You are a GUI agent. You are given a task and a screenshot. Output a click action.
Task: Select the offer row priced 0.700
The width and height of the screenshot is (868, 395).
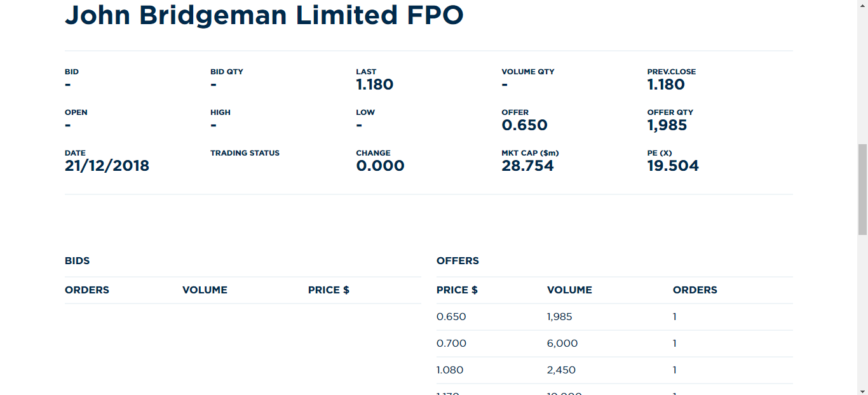[614, 344]
